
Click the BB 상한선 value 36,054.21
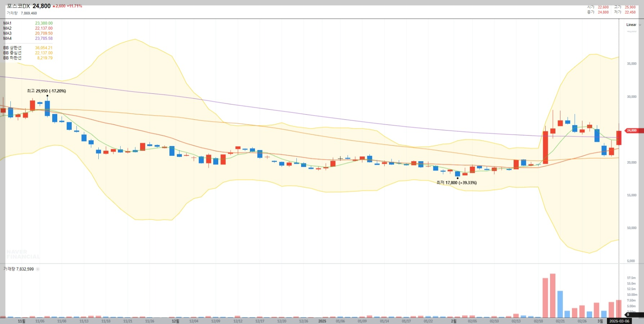click(x=44, y=48)
